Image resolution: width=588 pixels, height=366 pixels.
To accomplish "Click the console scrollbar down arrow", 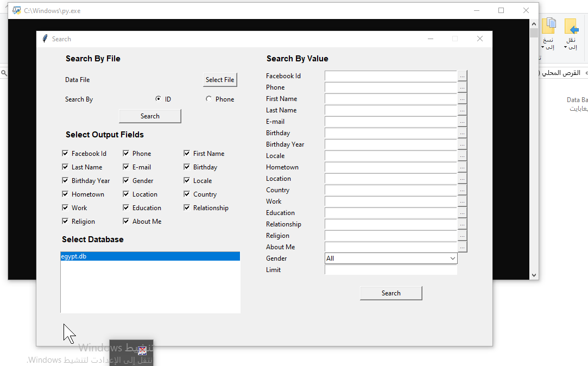I will tap(534, 275).
